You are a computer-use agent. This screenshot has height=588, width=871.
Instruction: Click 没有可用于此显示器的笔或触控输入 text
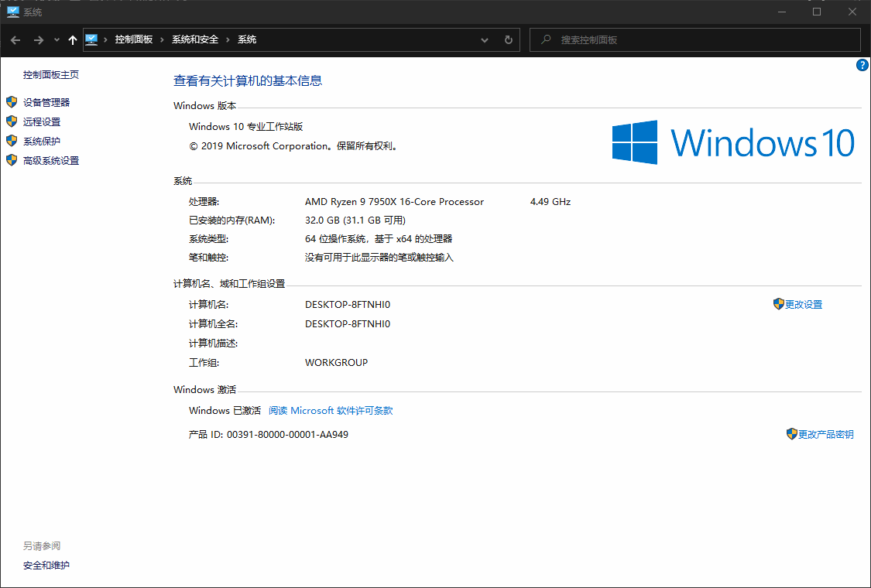coord(379,258)
